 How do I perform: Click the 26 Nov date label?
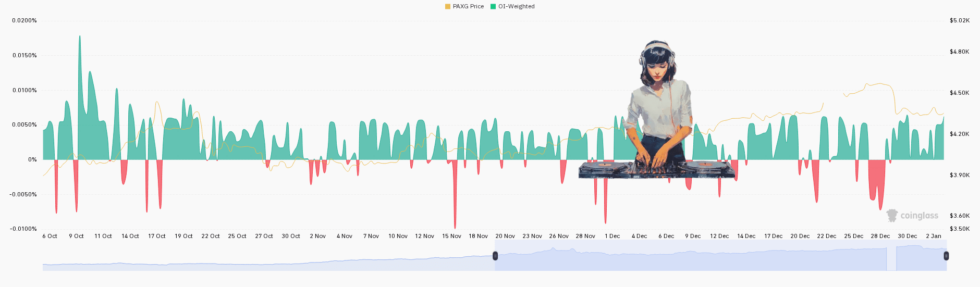point(559,236)
